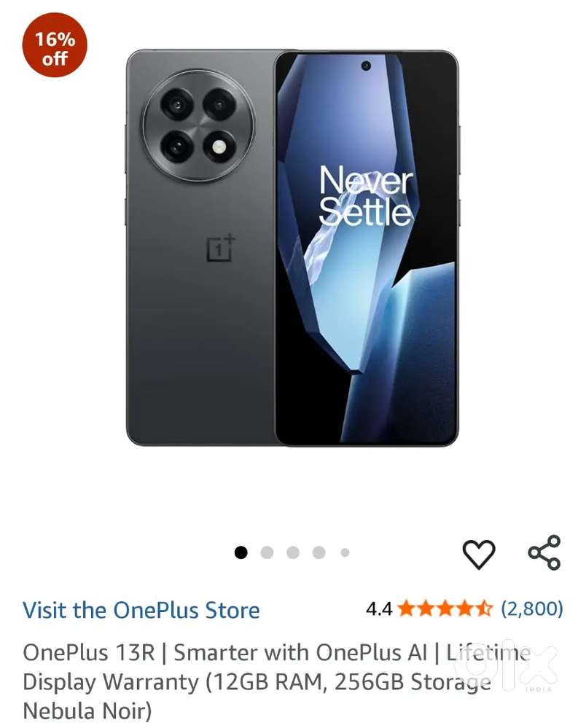The image size is (586, 728).
Task: Click the OLX watermark logo
Action: (506, 665)
